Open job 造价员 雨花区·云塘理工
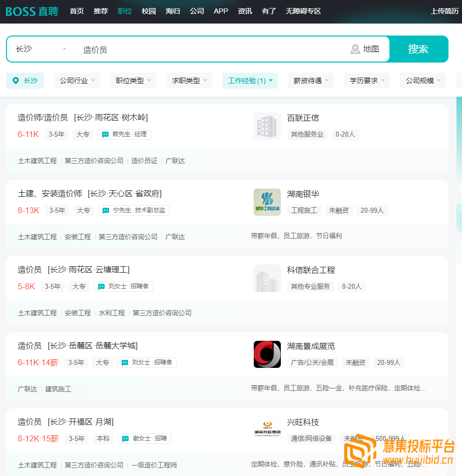Image resolution: width=462 pixels, height=476 pixels. pos(74,270)
